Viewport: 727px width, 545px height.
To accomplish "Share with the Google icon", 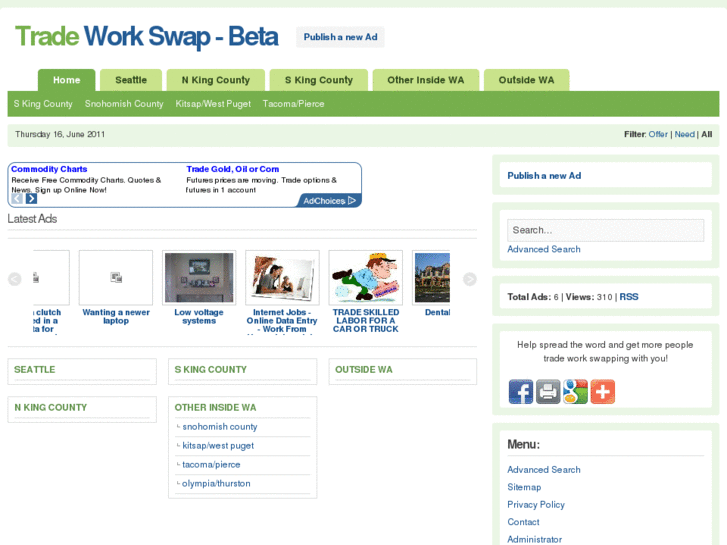I will click(x=575, y=391).
